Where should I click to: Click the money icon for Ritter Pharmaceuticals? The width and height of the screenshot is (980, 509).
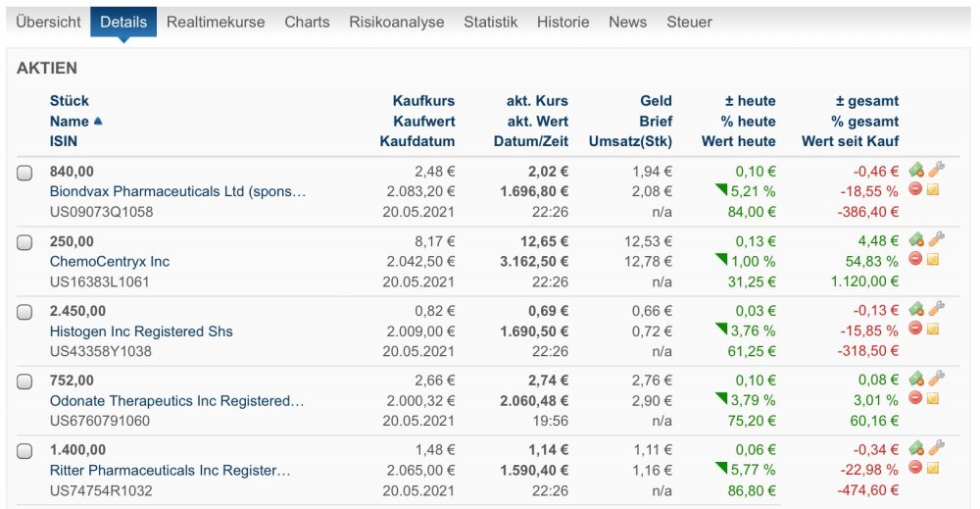pyautogui.click(x=916, y=448)
